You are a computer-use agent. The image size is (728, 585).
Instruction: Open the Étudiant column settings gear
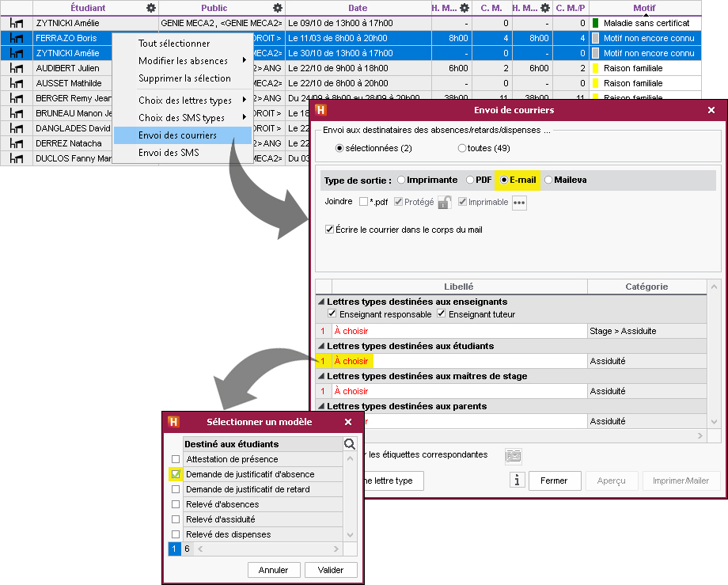151,8
